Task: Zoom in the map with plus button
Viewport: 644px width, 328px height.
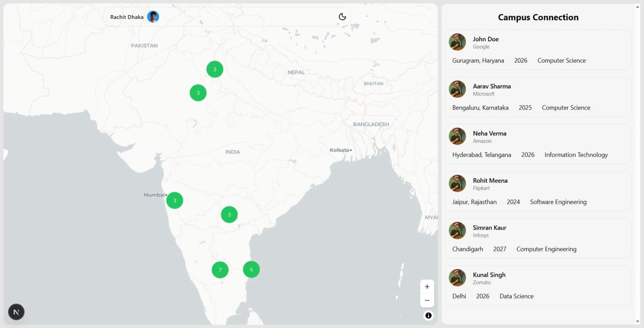Action: (x=427, y=287)
